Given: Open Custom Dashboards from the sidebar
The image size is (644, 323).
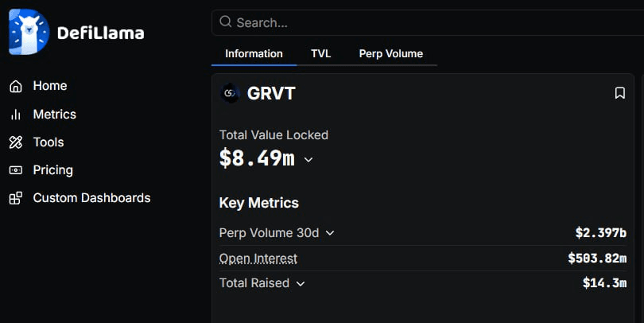Looking at the screenshot, I should click(91, 198).
